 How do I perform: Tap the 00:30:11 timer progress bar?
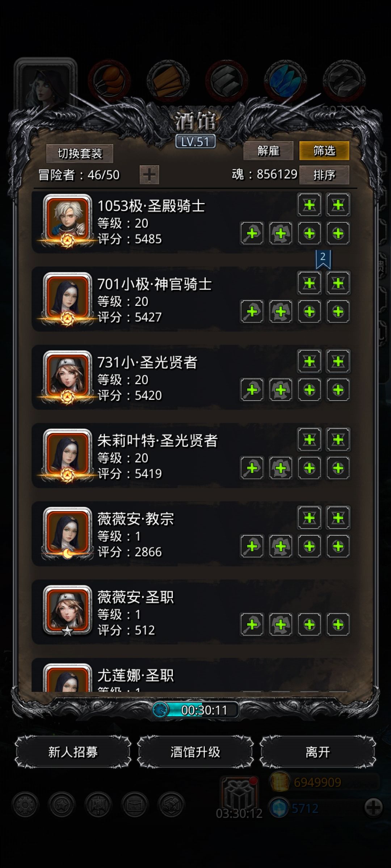coord(195,710)
